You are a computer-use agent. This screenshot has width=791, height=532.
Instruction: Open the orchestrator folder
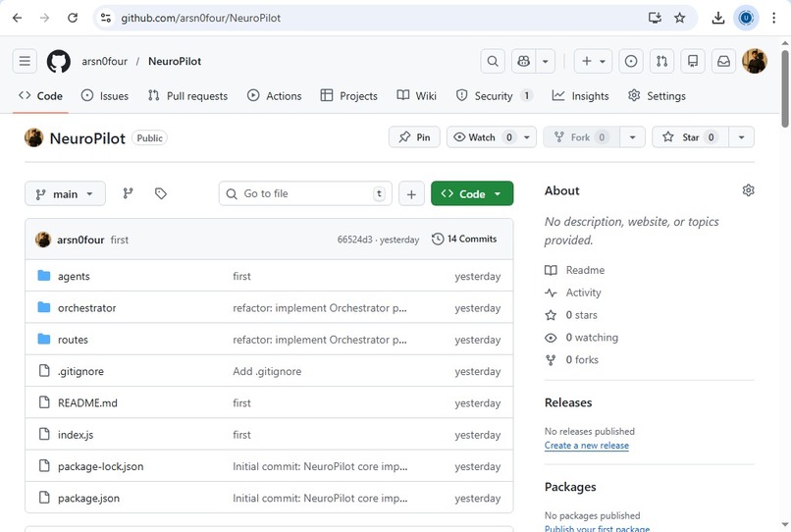(86, 308)
